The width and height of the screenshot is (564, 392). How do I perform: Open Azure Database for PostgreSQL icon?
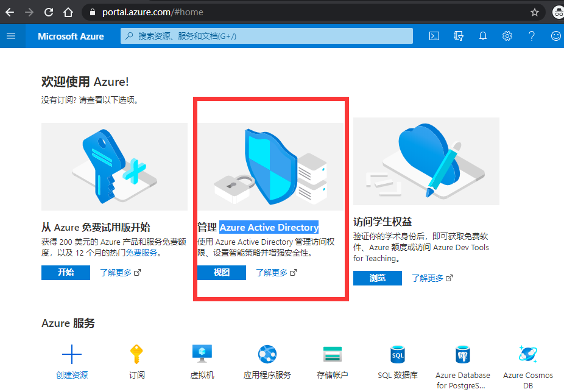(x=463, y=354)
